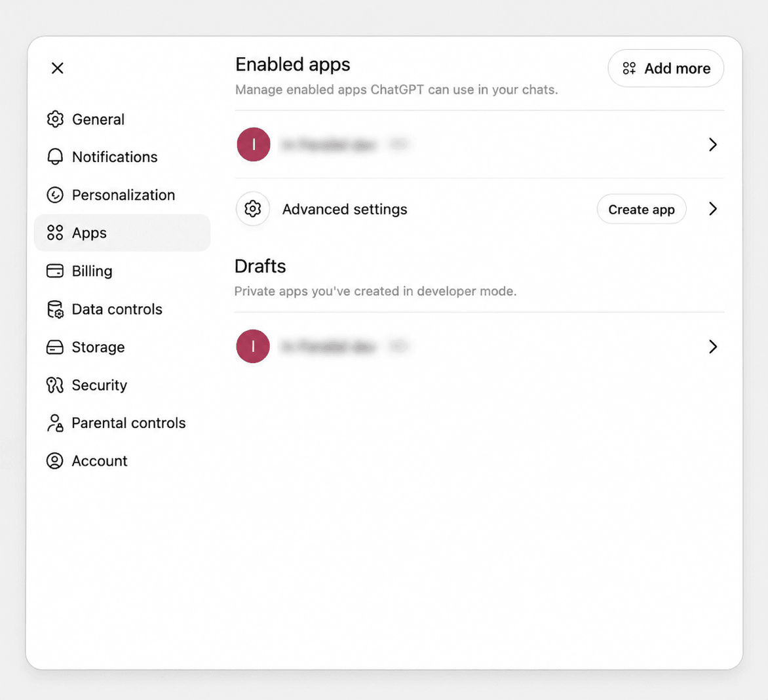Click the Advanced settings label
This screenshot has width=768, height=700.
[x=345, y=210]
